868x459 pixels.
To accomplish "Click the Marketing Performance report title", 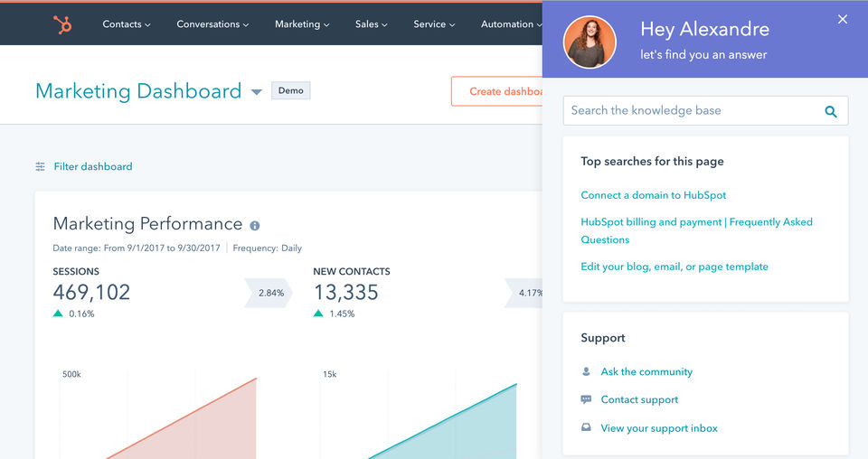I will (147, 224).
